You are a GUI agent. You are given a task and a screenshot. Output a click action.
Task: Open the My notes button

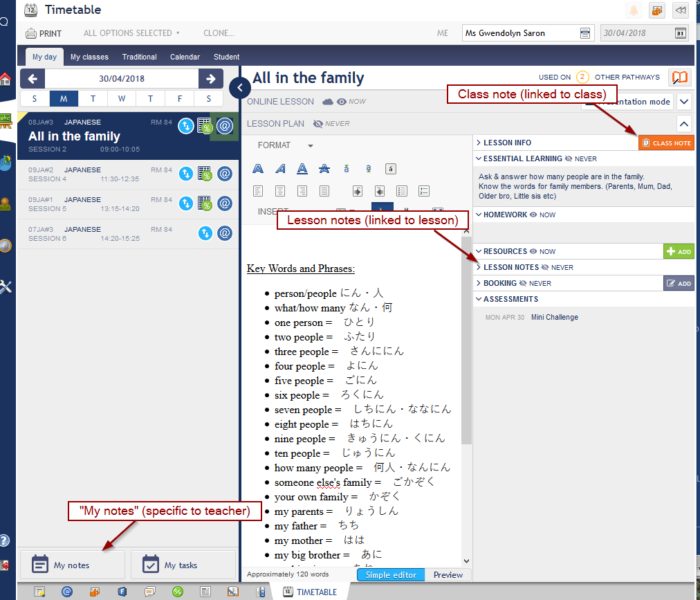tap(72, 565)
